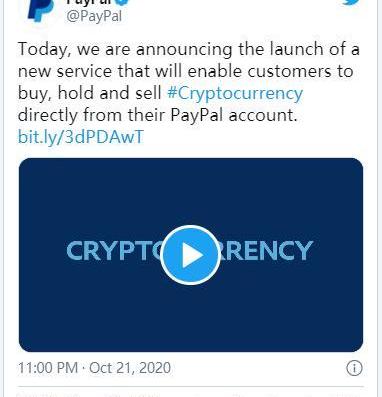Open the @PayPal handle
This screenshot has width=382, height=397.
(x=94, y=16)
